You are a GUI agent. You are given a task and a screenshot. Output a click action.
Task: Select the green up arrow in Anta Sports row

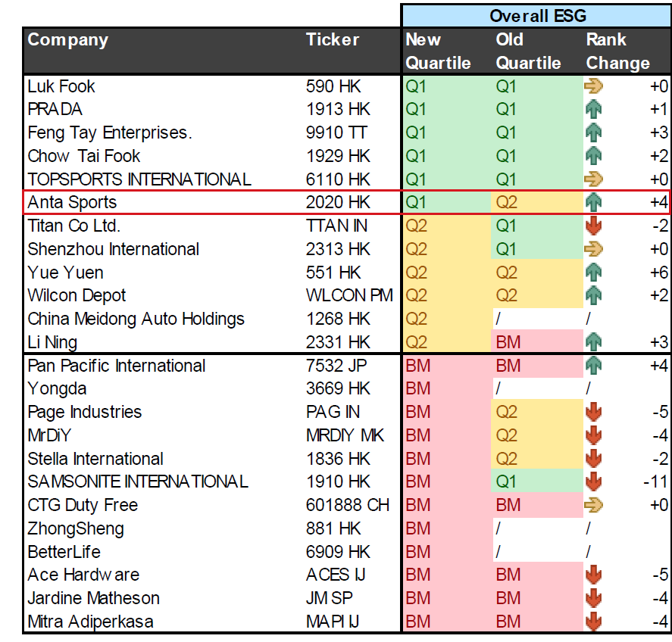pos(593,202)
